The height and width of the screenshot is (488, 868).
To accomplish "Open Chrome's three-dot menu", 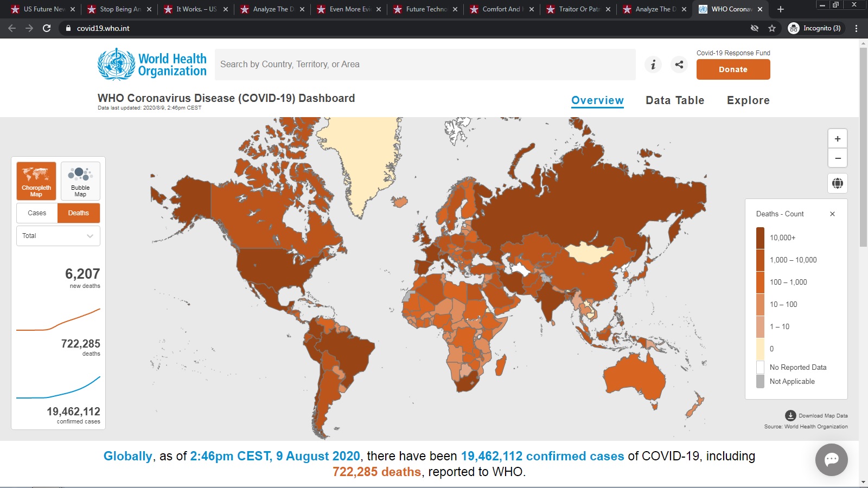I will [x=856, y=28].
